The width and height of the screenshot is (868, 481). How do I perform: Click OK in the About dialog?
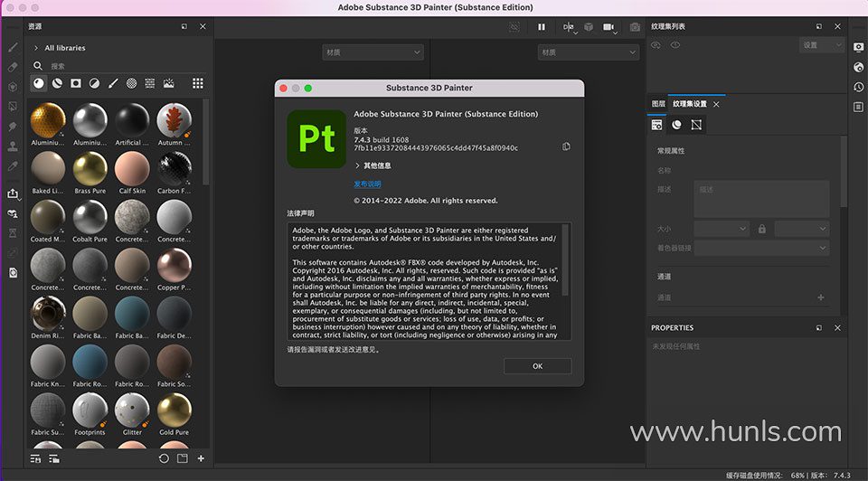537,366
